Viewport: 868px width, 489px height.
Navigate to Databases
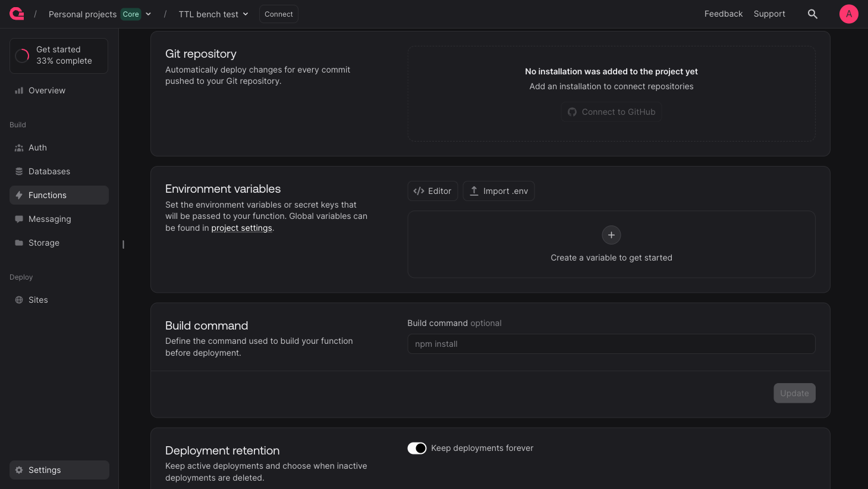click(49, 171)
